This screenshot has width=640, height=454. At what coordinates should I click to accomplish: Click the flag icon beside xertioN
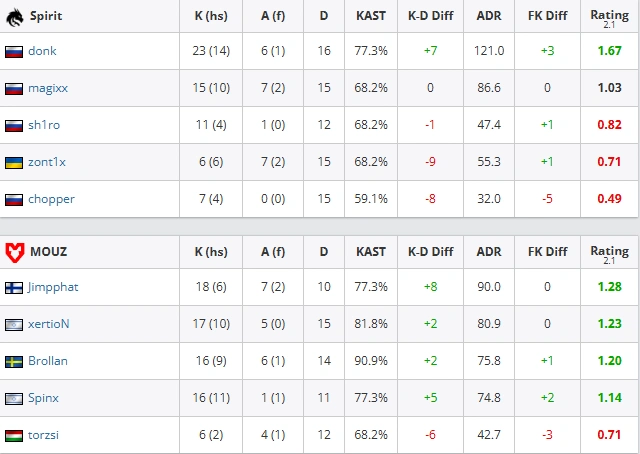[14, 324]
